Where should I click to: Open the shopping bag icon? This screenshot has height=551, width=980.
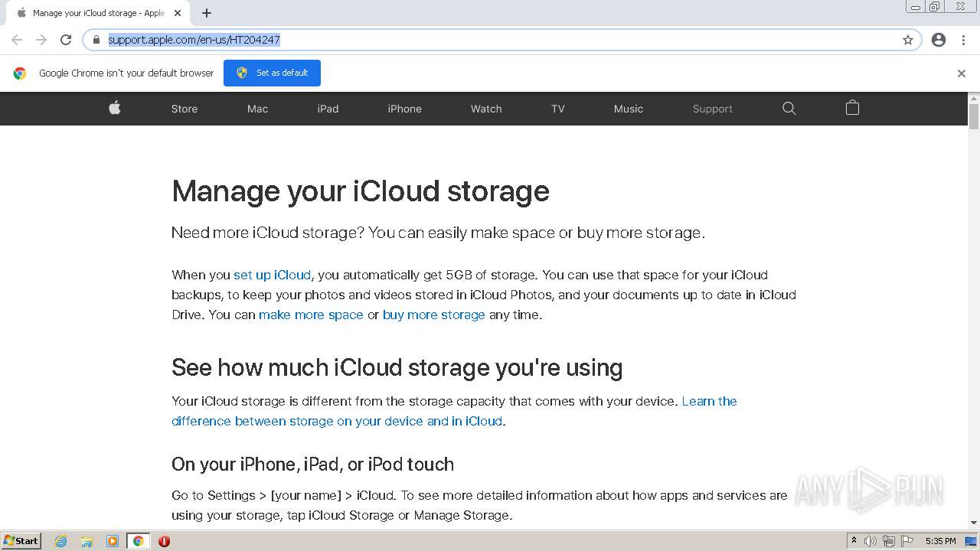pyautogui.click(x=852, y=108)
